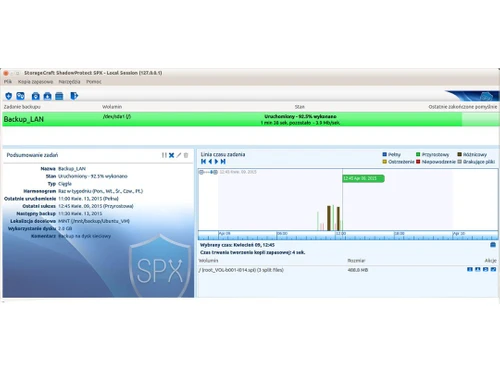This screenshot has width=500, height=375.
Task: Click the Różnicowy dark legend swatch
Action: pyautogui.click(x=459, y=154)
